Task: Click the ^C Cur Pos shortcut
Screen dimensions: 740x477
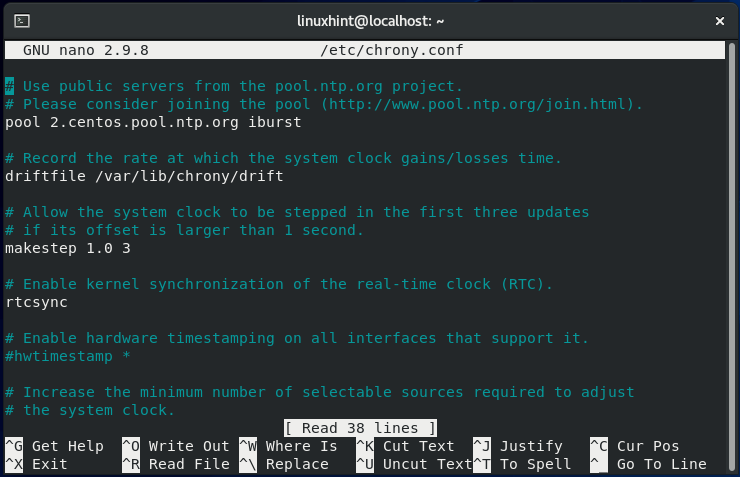Action: coord(635,446)
